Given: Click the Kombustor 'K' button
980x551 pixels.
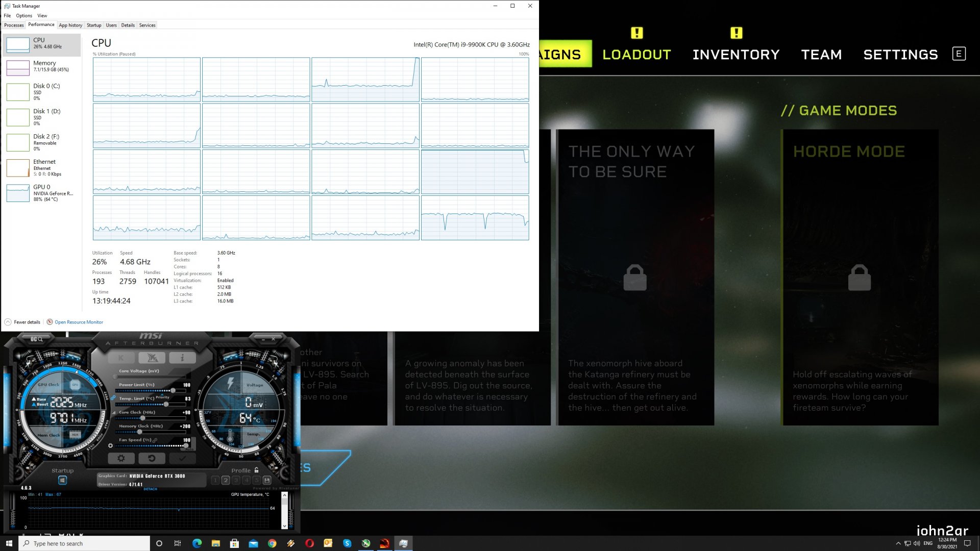Looking at the screenshot, I should [x=121, y=358].
